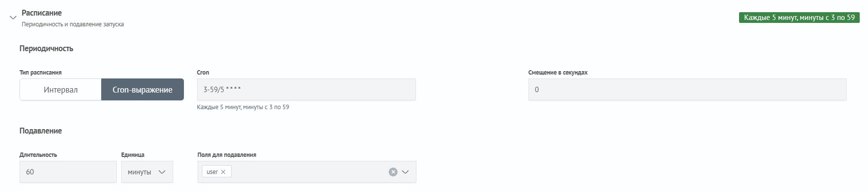Expand the Единица dropdown arrow

pyautogui.click(x=163, y=172)
